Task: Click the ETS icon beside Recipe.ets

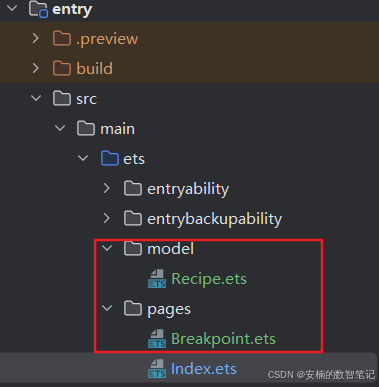Action: 157,279
